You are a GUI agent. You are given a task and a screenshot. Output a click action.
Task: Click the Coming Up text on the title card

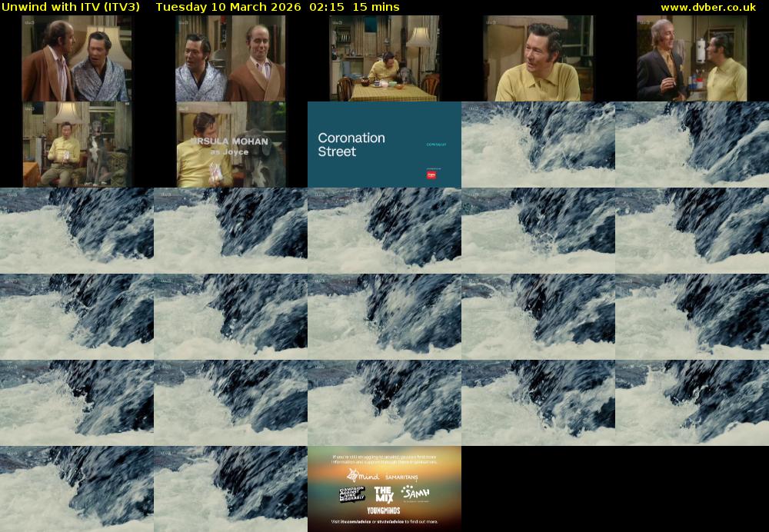click(x=435, y=144)
